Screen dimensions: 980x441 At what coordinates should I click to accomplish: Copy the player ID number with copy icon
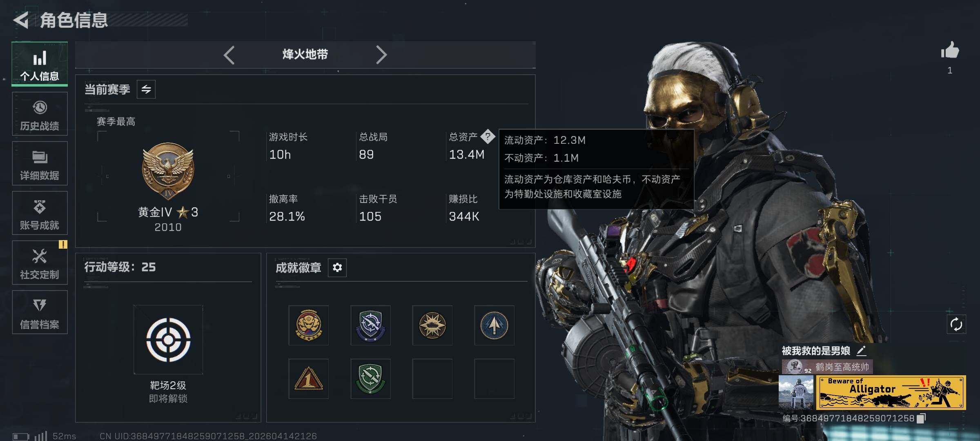coord(921,418)
